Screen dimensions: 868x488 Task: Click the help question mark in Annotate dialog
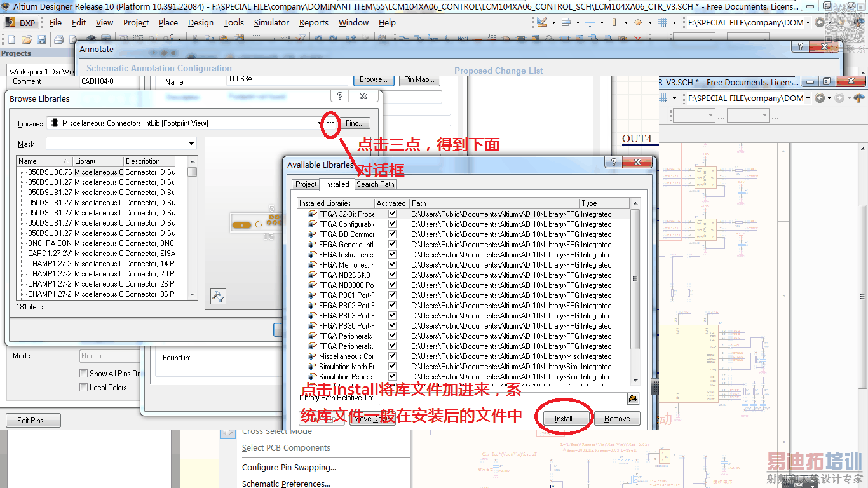tap(800, 47)
